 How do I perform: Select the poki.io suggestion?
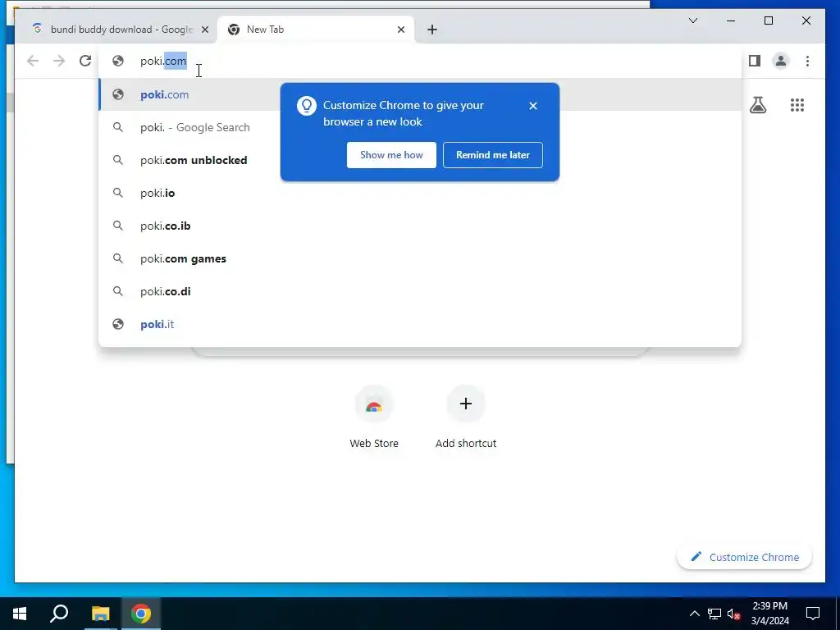(420, 193)
